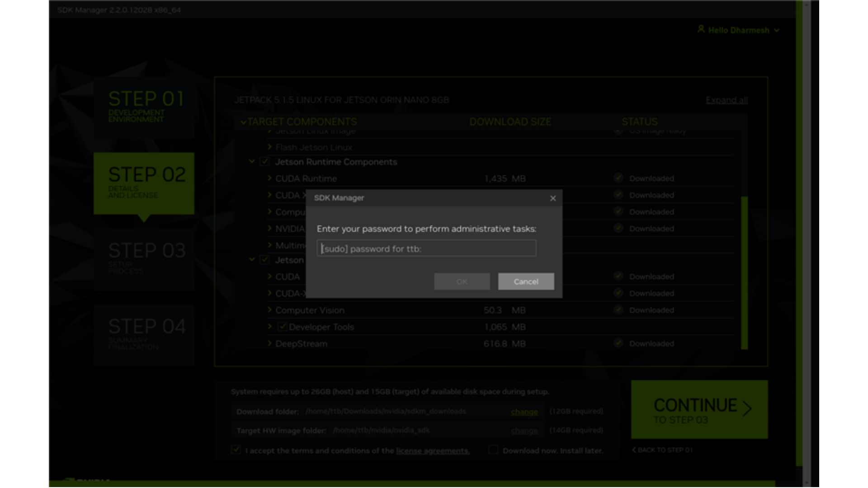Change the download folder path
Image resolution: width=868 pixels, height=488 pixels.
click(x=524, y=412)
